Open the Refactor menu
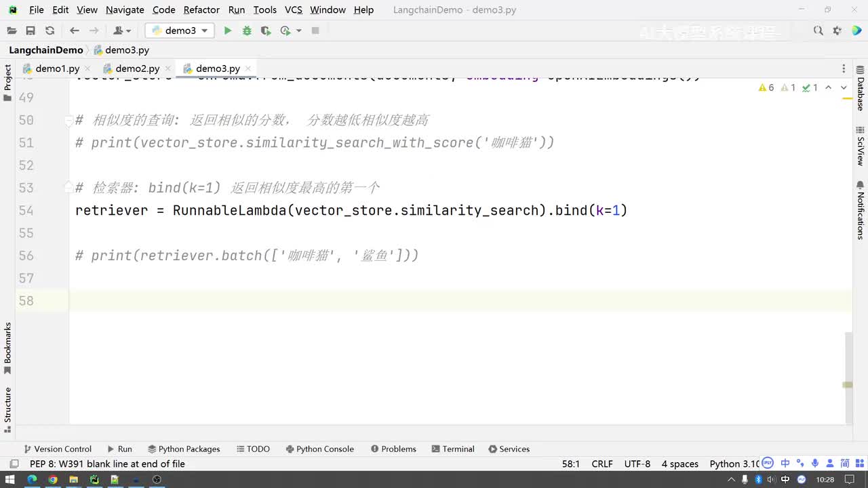 coord(201,9)
